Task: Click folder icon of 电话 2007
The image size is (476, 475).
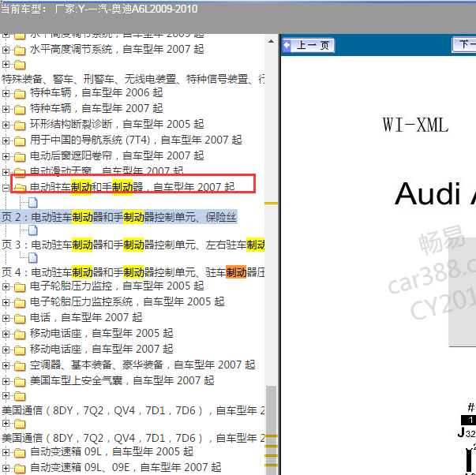Action: 20,318
